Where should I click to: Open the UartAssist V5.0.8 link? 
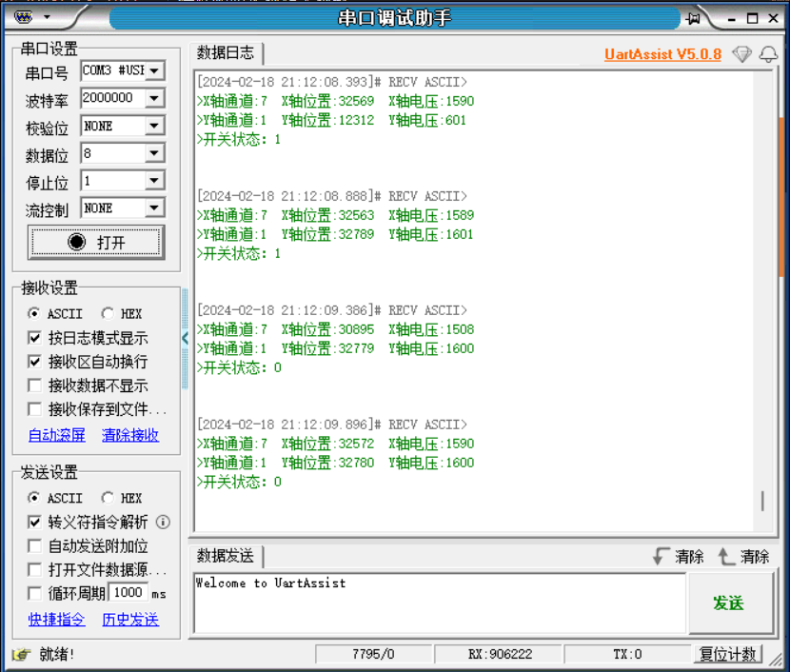[662, 54]
